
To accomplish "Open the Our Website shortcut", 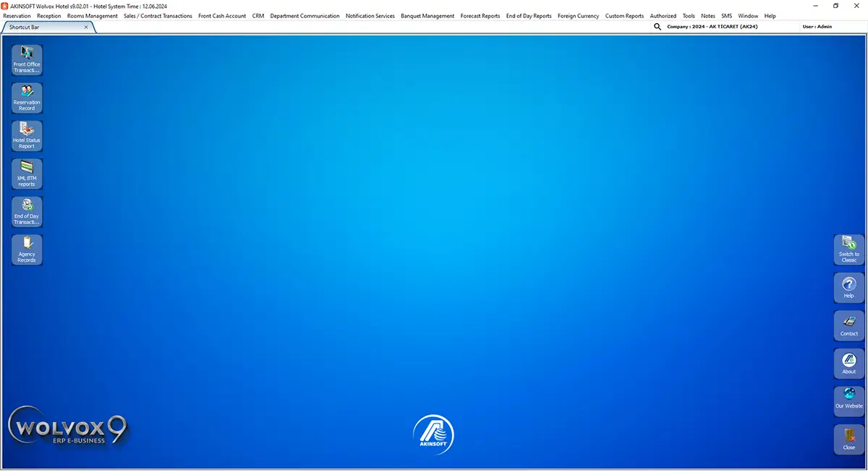I will [x=848, y=401].
